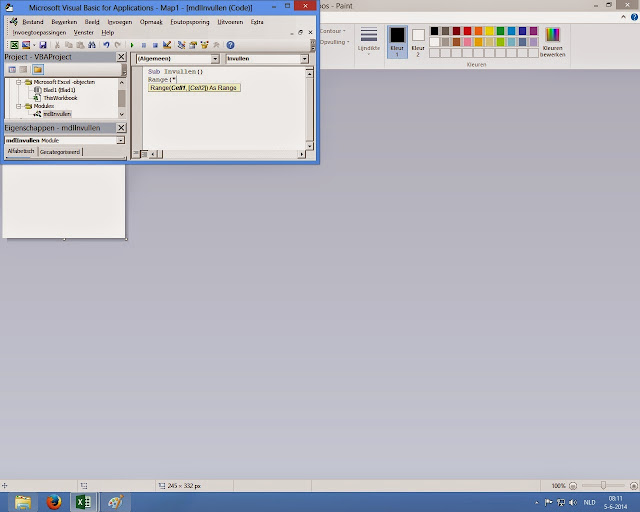
Task: Open Project Explorer via toolbar icon
Action: coord(182,45)
